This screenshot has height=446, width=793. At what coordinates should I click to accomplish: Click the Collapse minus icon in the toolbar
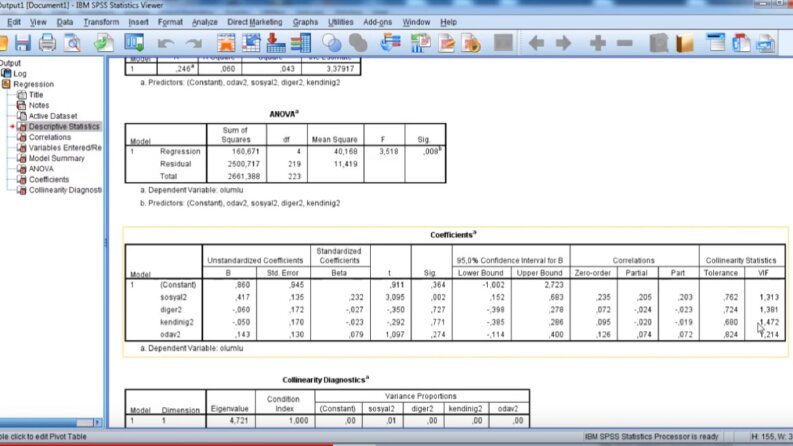tap(625, 43)
